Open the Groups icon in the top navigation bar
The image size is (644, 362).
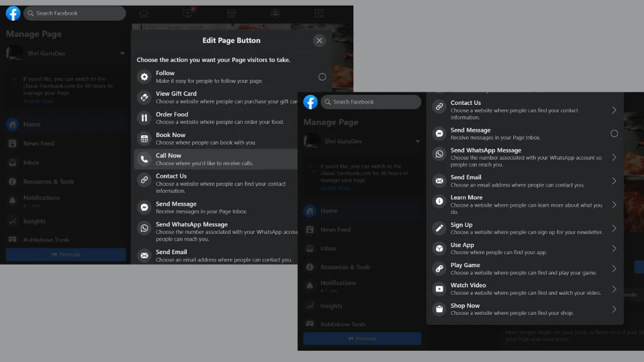275,14
